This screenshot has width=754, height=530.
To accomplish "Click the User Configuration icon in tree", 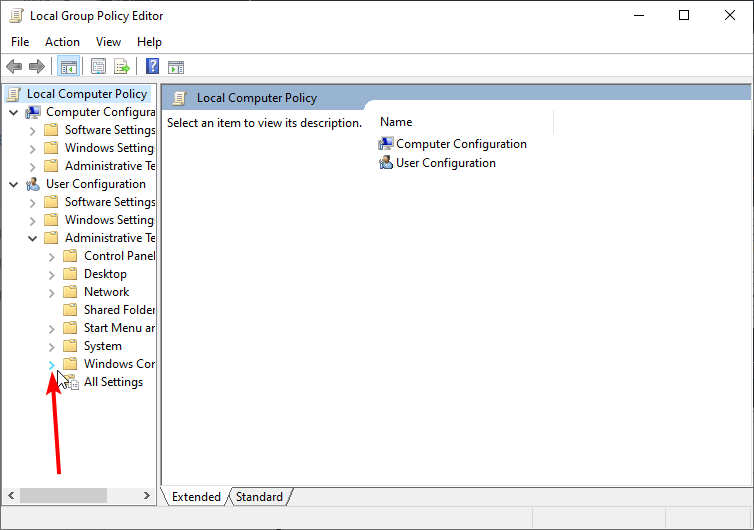I will [33, 184].
